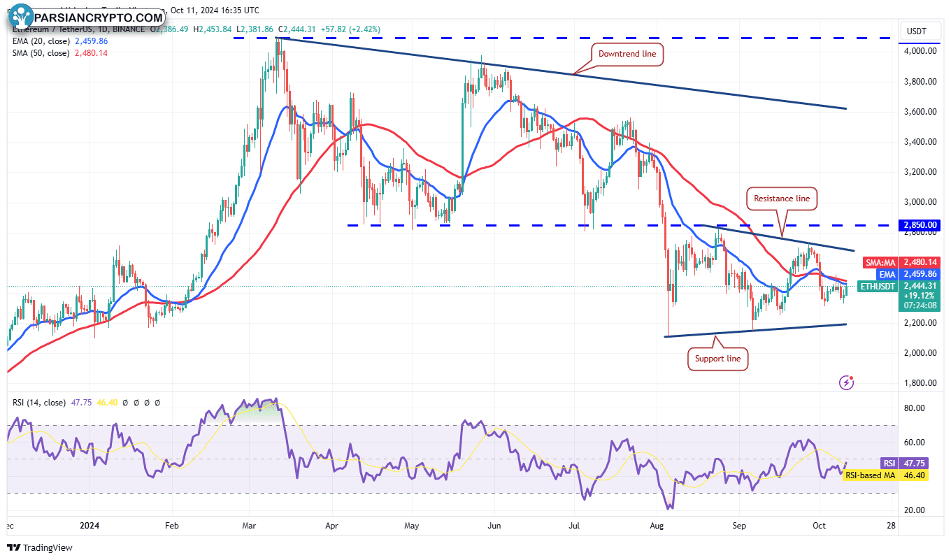Image resolution: width=951 pixels, height=560 pixels.
Task: Click the Aug label on time axis
Action: pos(657,525)
